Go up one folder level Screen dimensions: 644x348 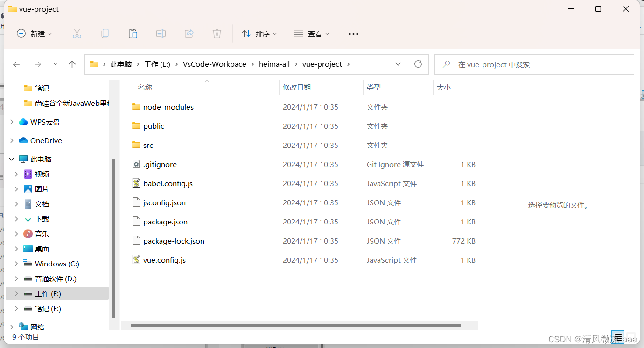click(72, 64)
